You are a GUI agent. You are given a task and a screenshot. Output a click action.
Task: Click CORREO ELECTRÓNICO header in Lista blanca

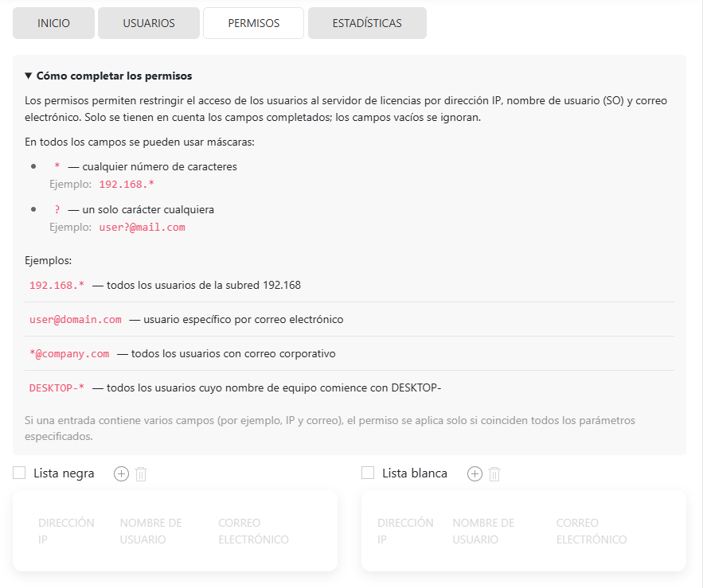tap(592, 531)
